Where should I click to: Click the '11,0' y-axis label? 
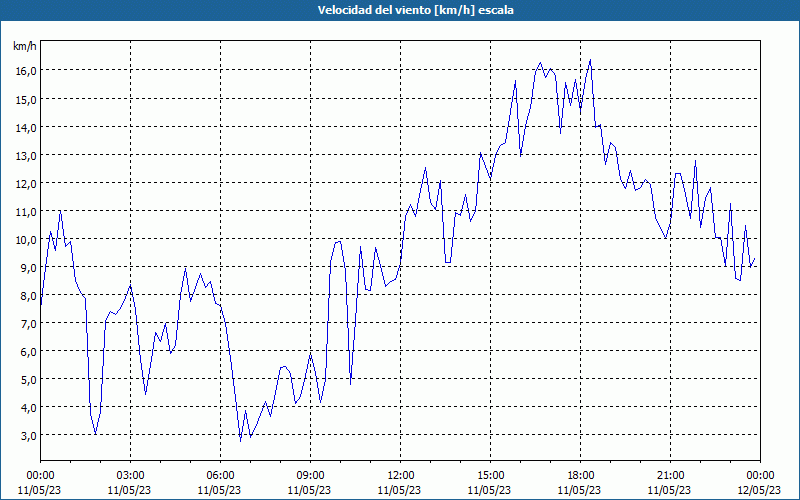point(25,212)
